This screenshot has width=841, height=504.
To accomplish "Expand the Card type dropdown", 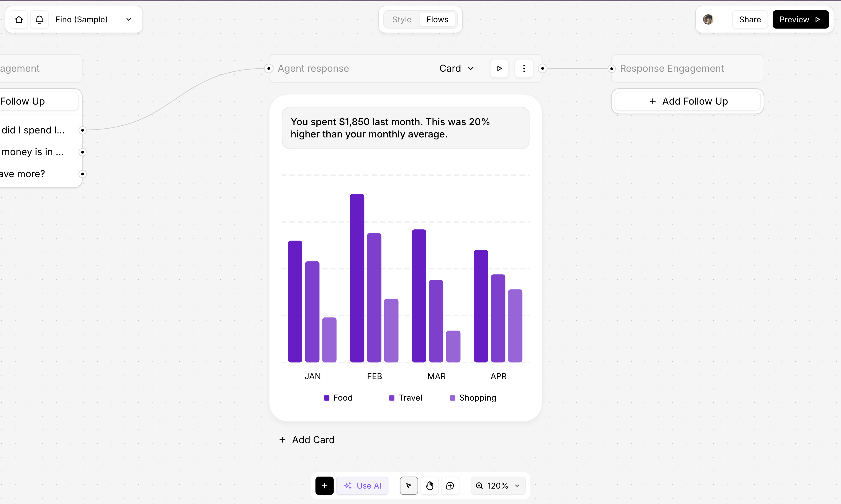I will [x=456, y=68].
